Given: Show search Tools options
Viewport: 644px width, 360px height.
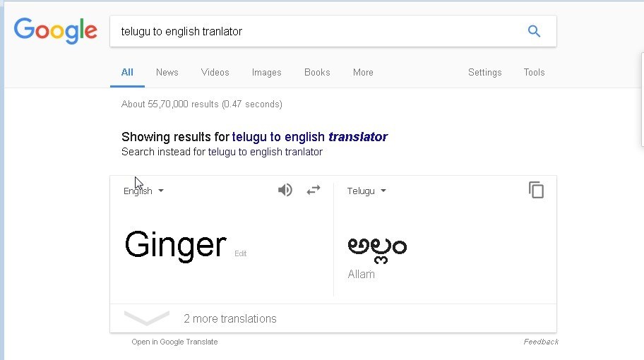Looking at the screenshot, I should click(x=534, y=72).
